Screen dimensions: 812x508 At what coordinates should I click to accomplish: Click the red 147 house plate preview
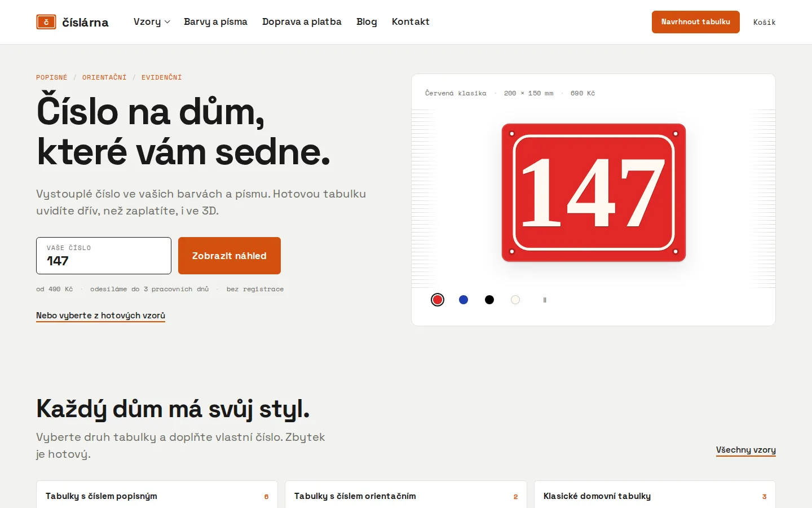[x=594, y=192]
